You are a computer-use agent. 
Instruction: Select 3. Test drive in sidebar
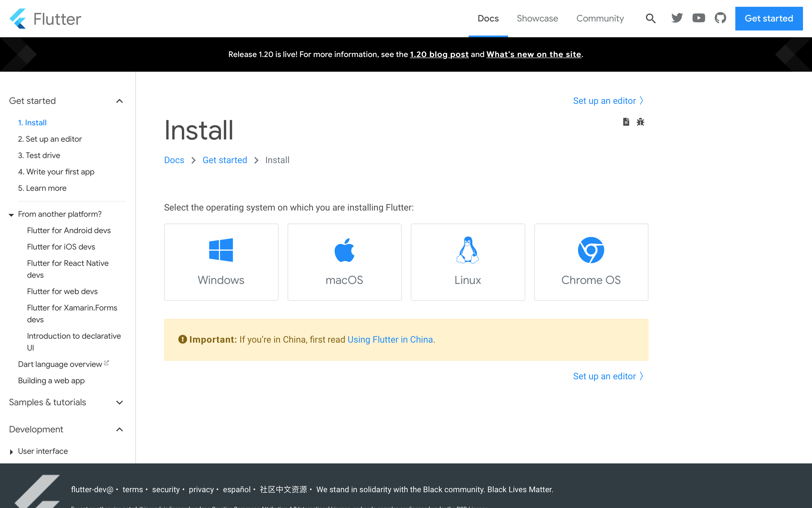(39, 156)
